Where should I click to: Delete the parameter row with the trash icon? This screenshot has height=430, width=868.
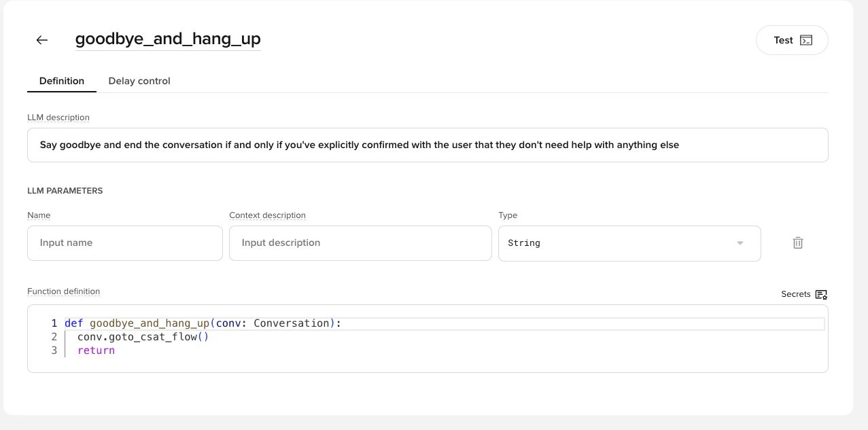click(797, 243)
